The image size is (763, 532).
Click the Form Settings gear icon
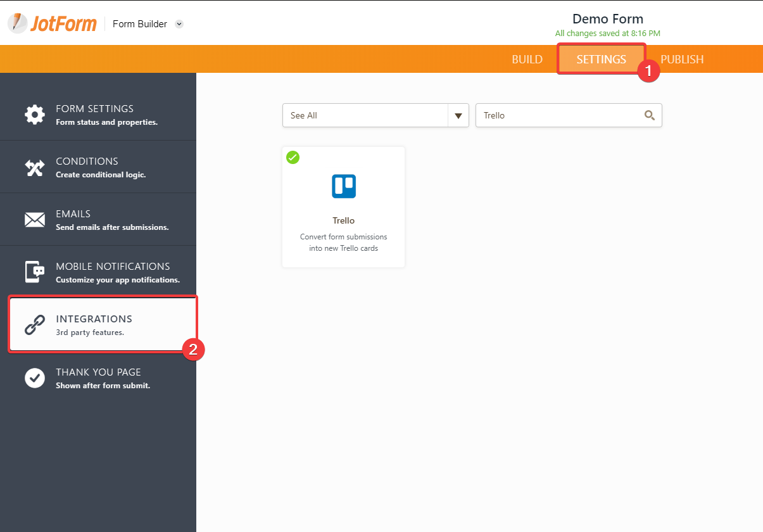point(35,115)
